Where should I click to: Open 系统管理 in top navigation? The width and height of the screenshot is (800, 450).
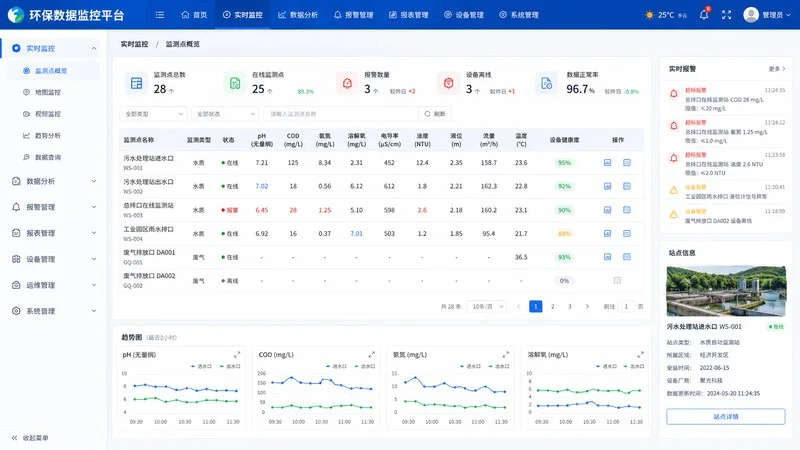pos(519,15)
